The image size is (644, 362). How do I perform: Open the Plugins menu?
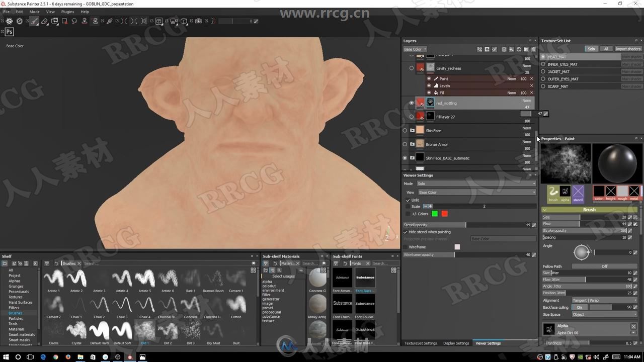[x=67, y=12]
